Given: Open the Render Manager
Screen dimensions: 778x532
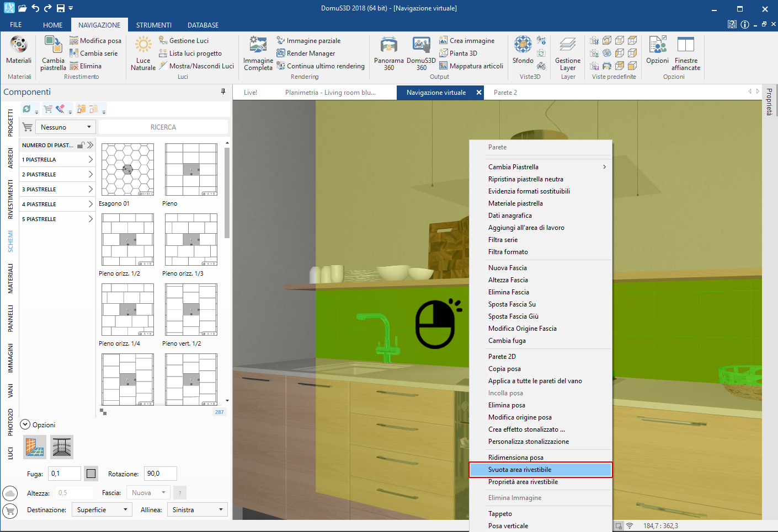Looking at the screenshot, I should click(x=306, y=53).
